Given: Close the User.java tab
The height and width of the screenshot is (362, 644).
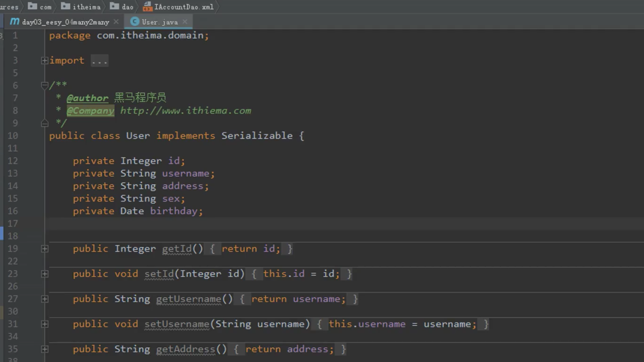Looking at the screenshot, I should 185,22.
